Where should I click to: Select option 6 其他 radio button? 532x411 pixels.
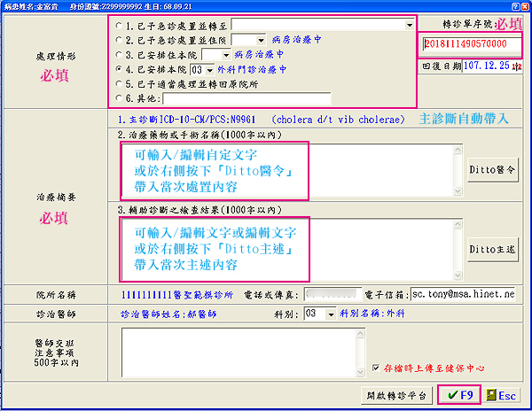[121, 98]
